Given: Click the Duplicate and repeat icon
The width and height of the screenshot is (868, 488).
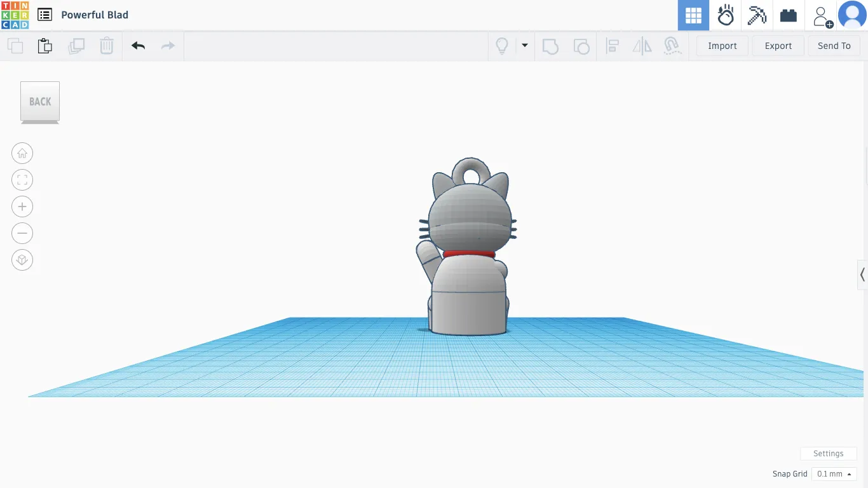Looking at the screenshot, I should pos(76,46).
